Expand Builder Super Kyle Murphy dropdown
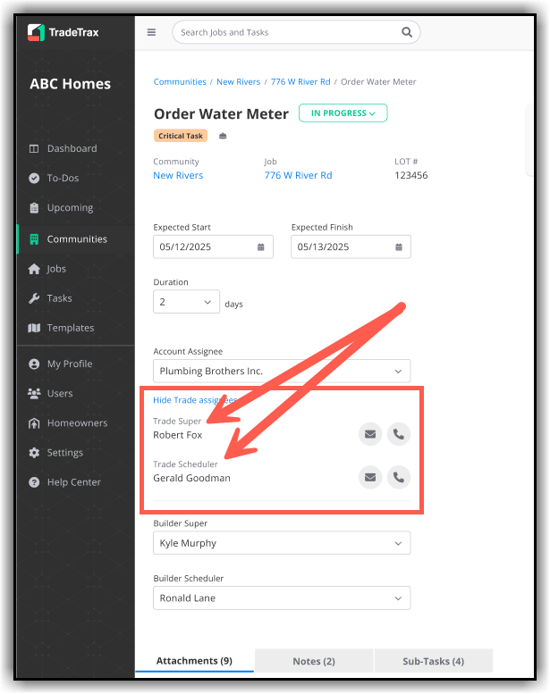This screenshot has width=550, height=694. (282, 543)
